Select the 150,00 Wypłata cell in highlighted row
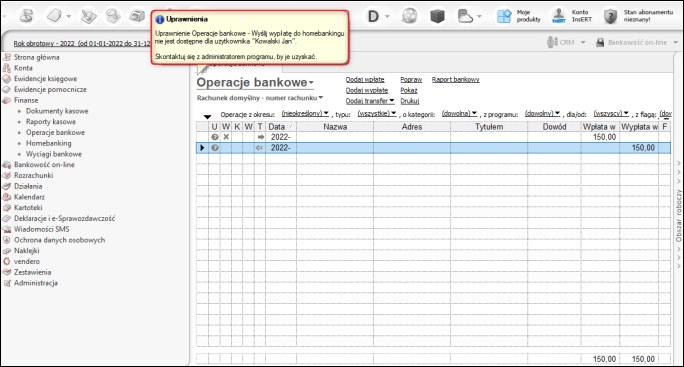The width and height of the screenshot is (684, 367). pyautogui.click(x=639, y=148)
